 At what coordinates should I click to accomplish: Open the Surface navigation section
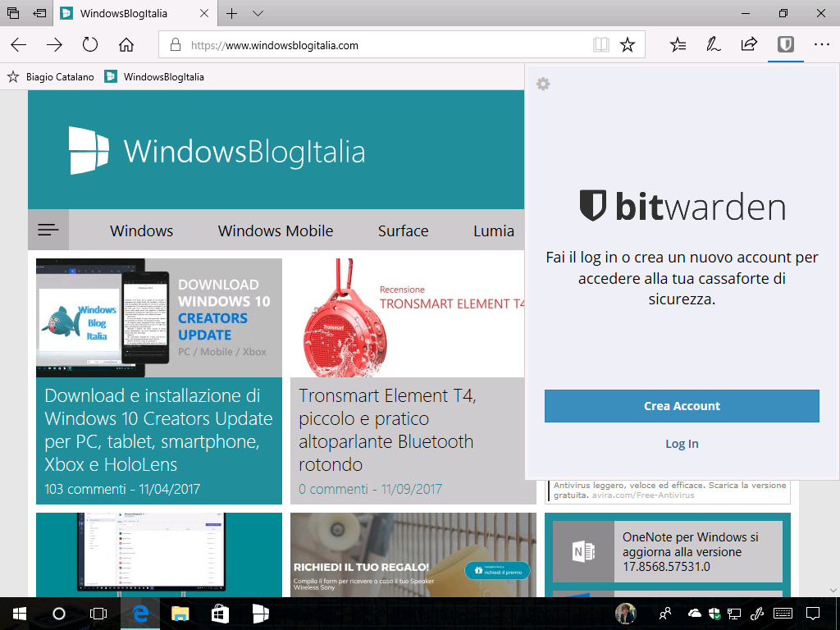pos(403,231)
